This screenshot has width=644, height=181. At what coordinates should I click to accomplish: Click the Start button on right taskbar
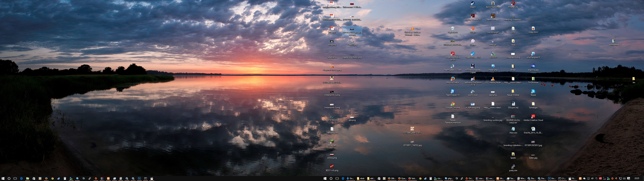coord(325,178)
